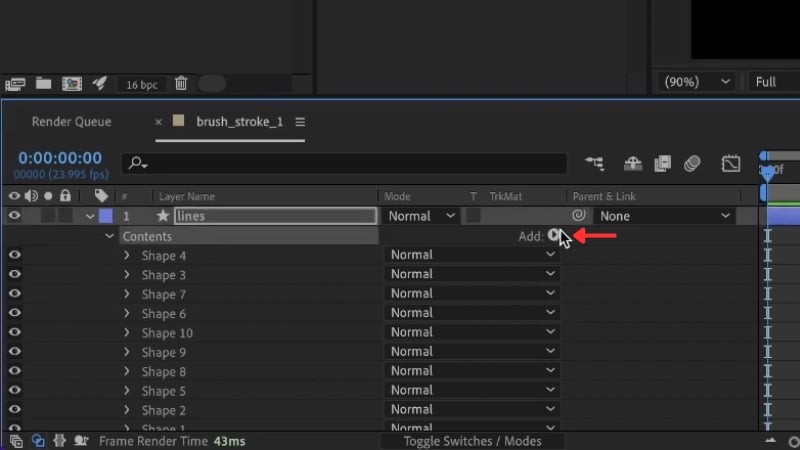Open Shape 4 blend mode dropdown
This screenshot has height=450, width=800.
click(472, 255)
